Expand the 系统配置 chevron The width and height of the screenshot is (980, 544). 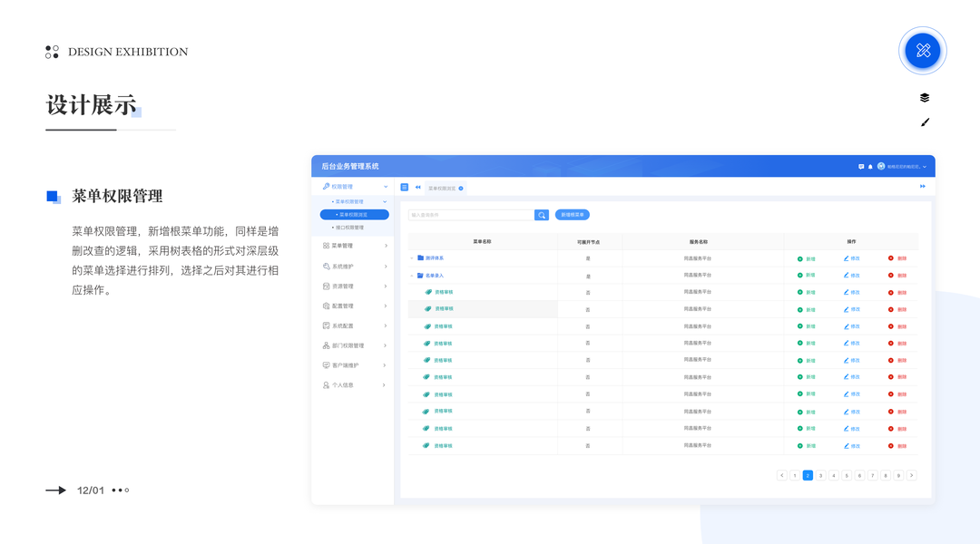(x=386, y=326)
